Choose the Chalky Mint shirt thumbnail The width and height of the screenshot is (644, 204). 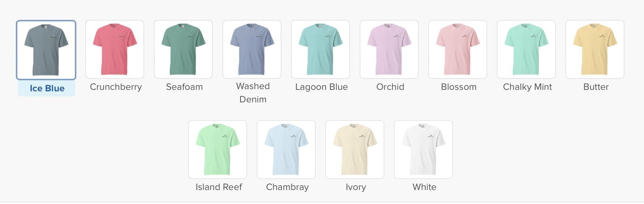click(x=526, y=49)
